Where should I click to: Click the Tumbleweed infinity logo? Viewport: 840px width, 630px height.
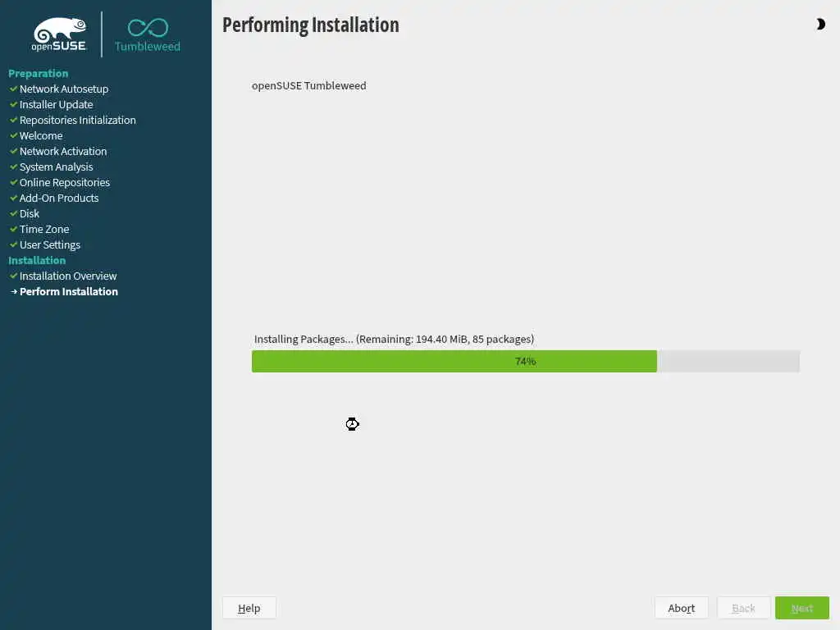click(x=148, y=35)
